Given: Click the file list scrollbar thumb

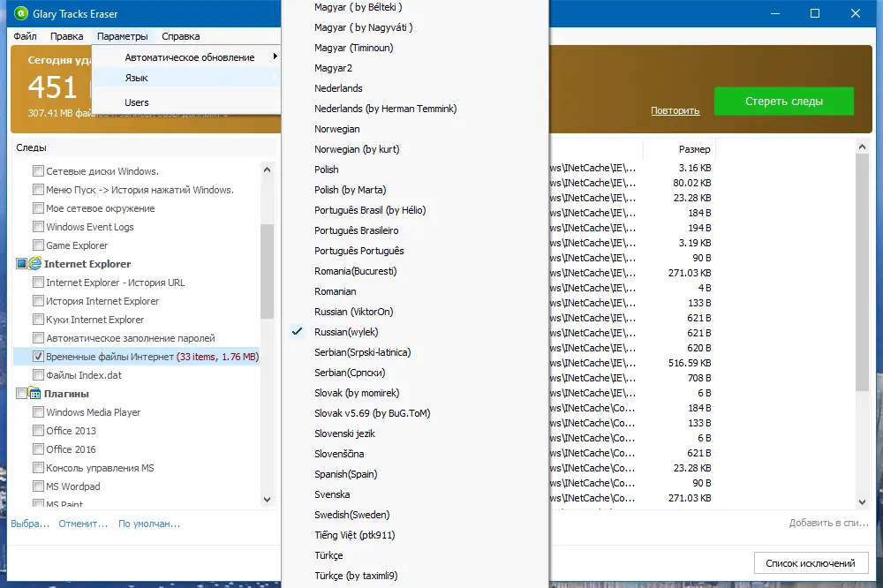Looking at the screenshot, I should 862,273.
